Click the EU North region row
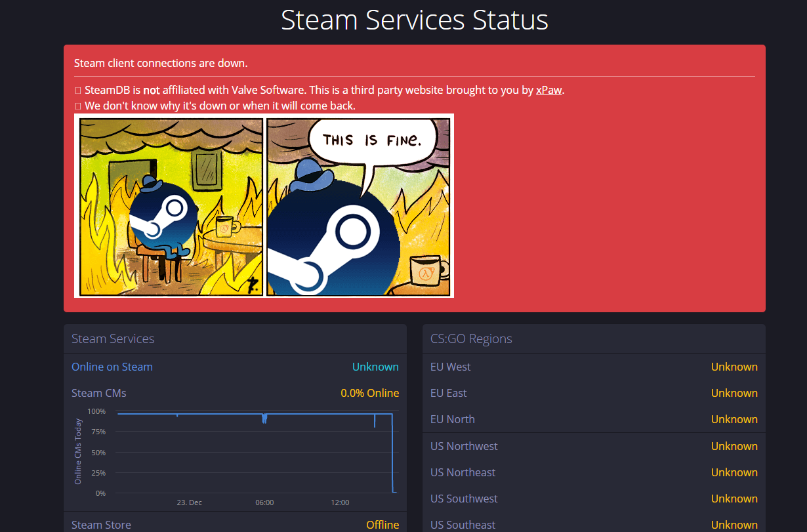This screenshot has height=532, width=807. pyautogui.click(x=594, y=419)
